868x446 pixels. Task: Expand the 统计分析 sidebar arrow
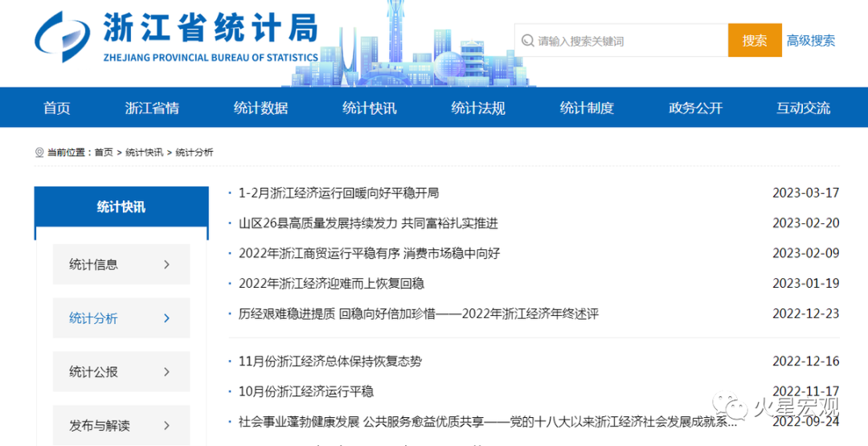click(x=166, y=318)
